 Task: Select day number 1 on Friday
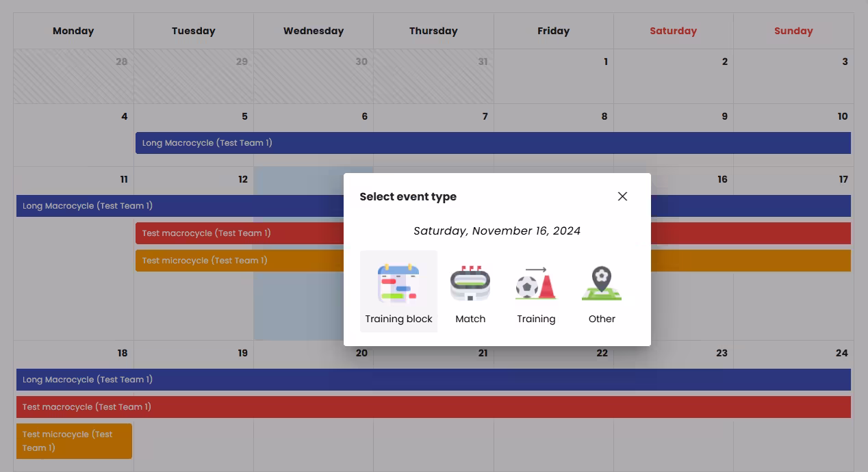click(x=605, y=62)
